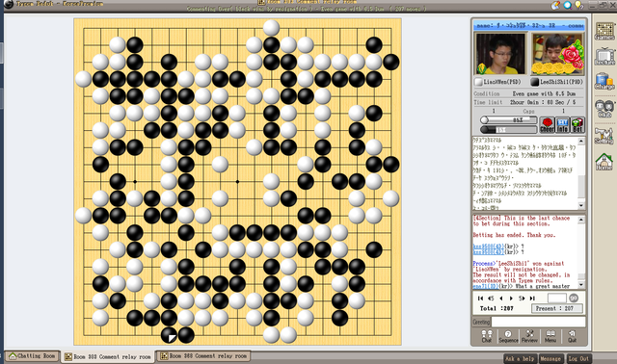Go to Home via the house icon

604,161
